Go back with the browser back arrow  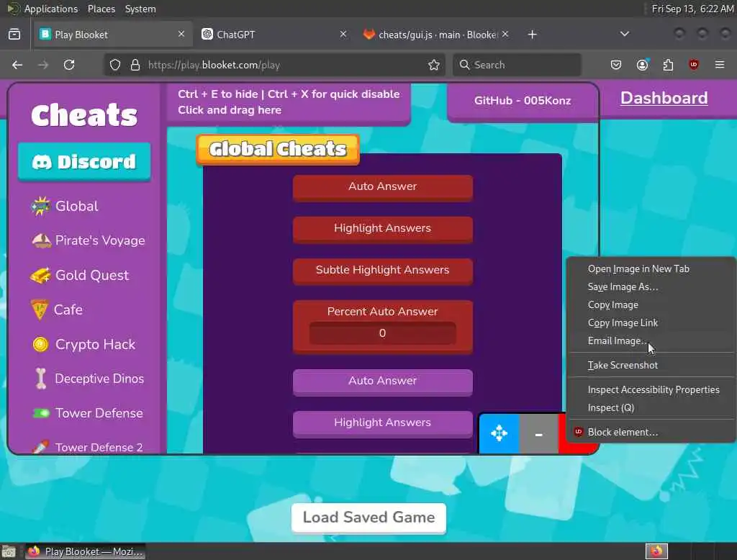pyautogui.click(x=17, y=65)
